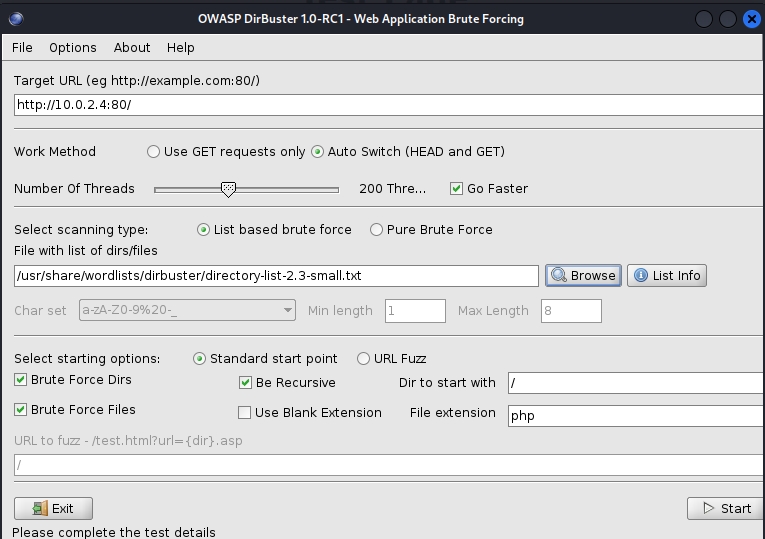
Task: Click the magnifier Browse button
Action: point(583,276)
